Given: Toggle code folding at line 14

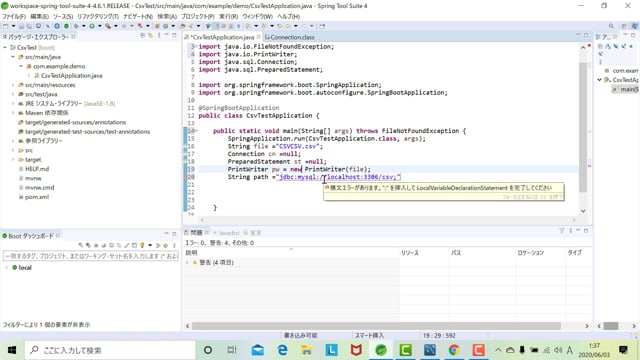Looking at the screenshot, I should (x=196, y=131).
